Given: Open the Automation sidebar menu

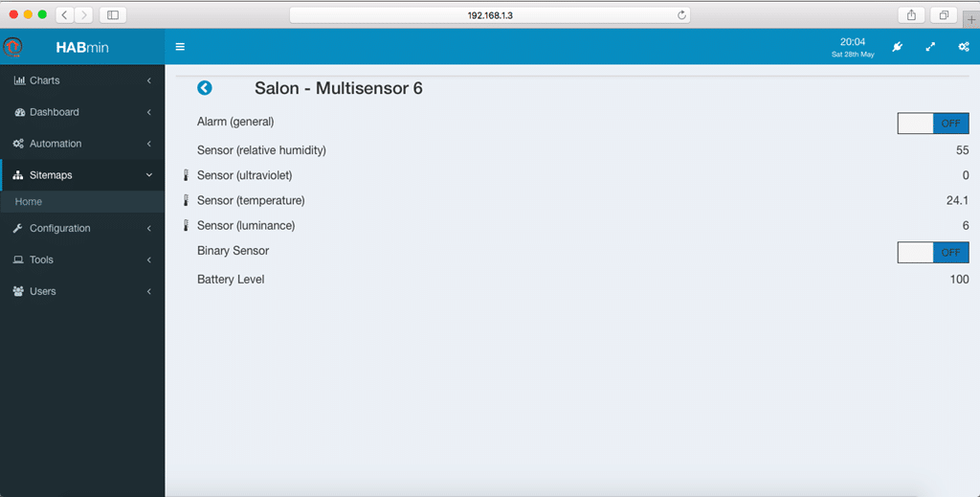Looking at the screenshot, I should coord(82,144).
